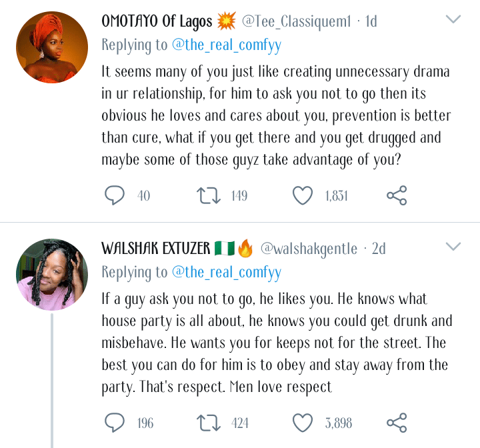The image size is (480, 448).
Task: Like the WALSHAK EXTUZER tweet
Action: tap(303, 423)
